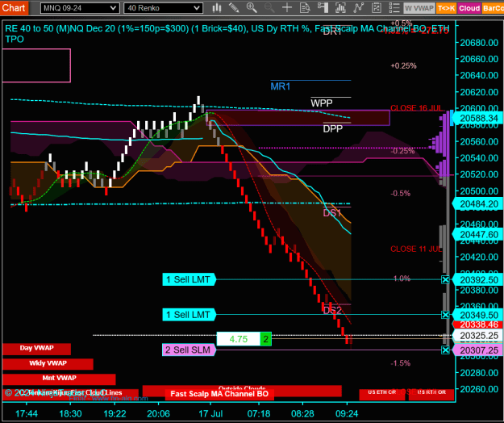Image resolution: width=504 pixels, height=423 pixels.
Task: Click the framed bar chart toolbar icon
Action: tap(340, 8)
